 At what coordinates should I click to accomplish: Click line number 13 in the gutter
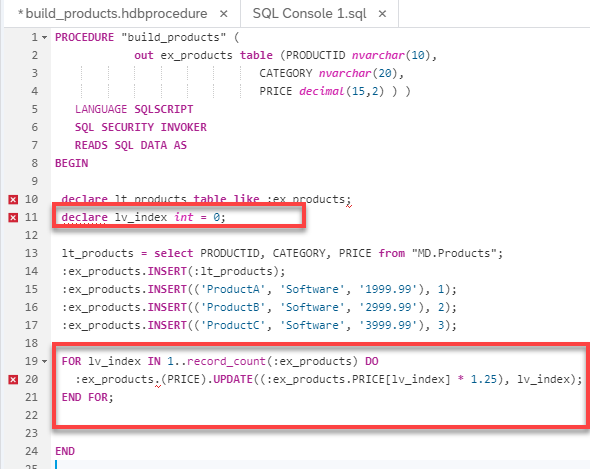coord(32,253)
